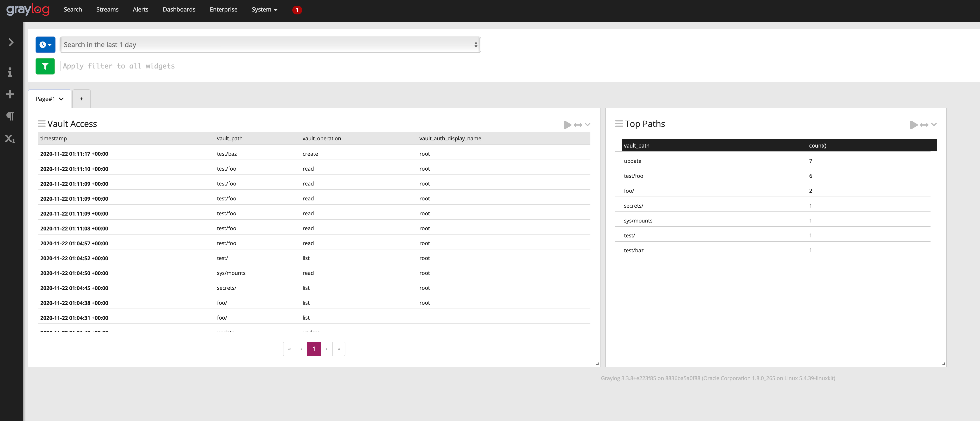
Task: Expand the sidebar with chevron arrow
Action: pos(11,42)
